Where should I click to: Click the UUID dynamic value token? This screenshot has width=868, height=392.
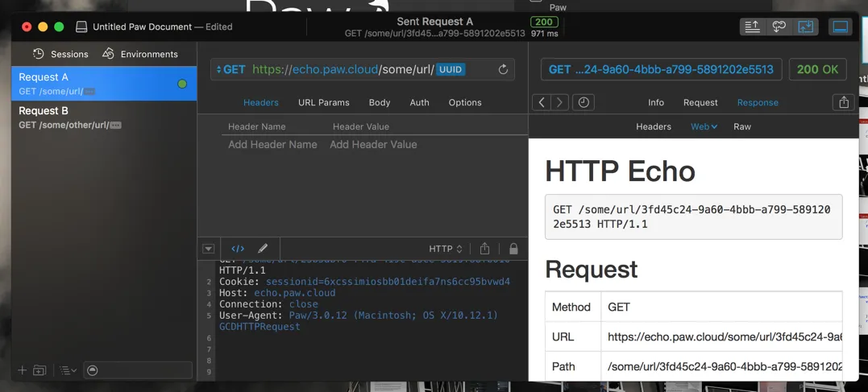[451, 70]
